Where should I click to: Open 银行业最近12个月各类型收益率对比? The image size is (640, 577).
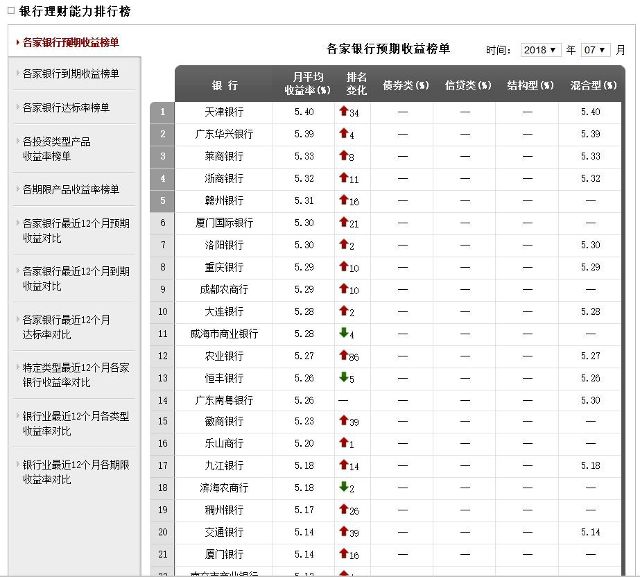click(76, 424)
